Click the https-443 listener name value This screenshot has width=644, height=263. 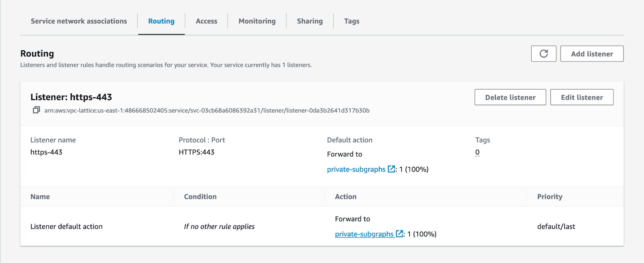tap(46, 152)
